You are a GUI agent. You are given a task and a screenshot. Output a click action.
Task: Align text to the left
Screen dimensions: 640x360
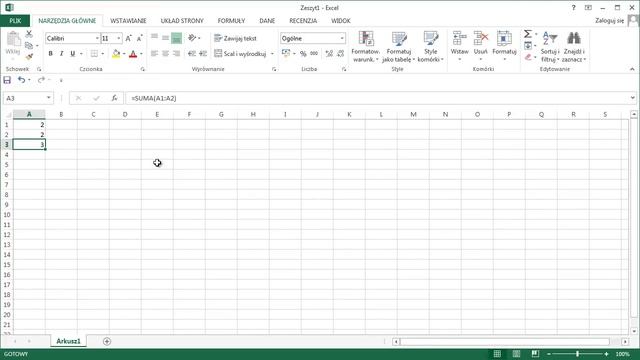(x=154, y=53)
